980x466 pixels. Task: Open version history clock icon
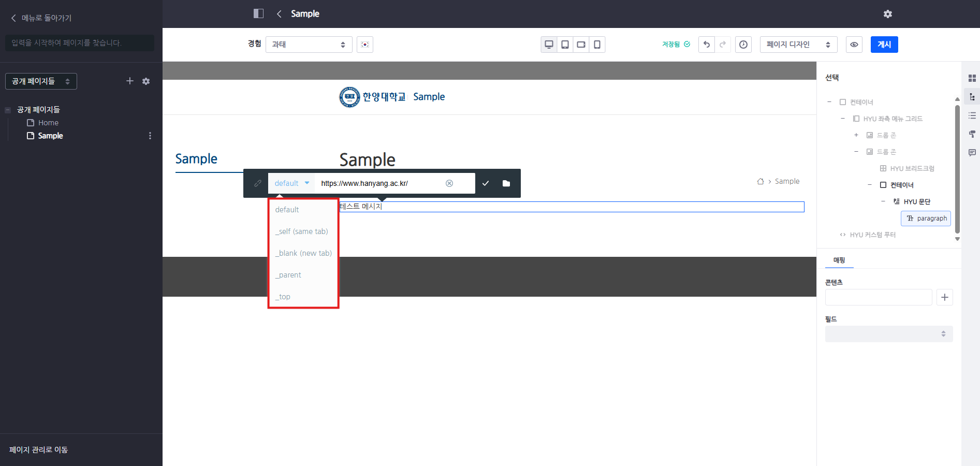coord(743,45)
